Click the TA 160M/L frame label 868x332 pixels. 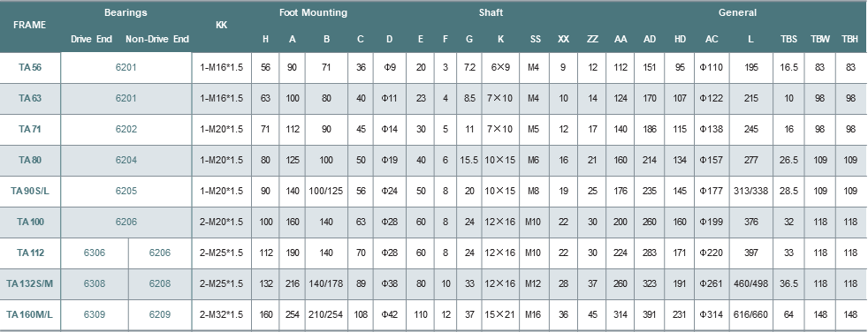30,315
